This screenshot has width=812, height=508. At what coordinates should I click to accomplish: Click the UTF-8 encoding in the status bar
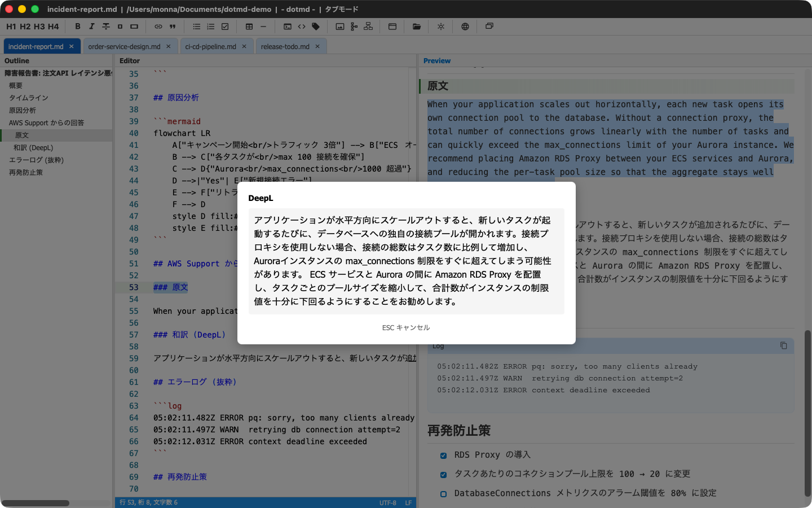[x=388, y=502]
